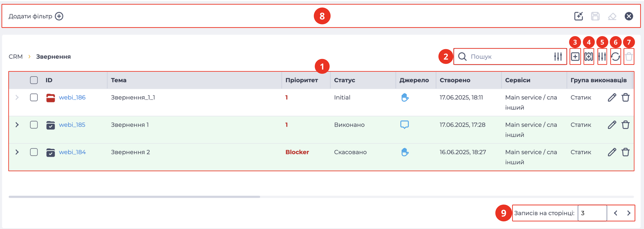This screenshot has height=229, width=644.
Task: Click the Звернення 1 subject cell
Action: [130, 125]
